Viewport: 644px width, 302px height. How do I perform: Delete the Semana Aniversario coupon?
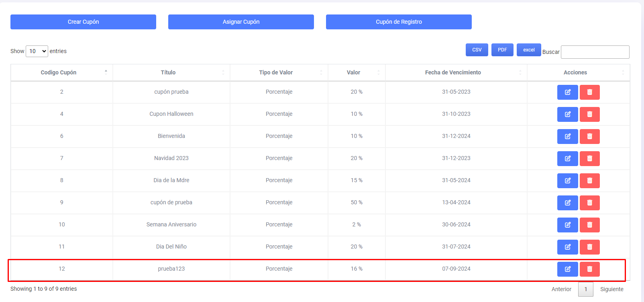coord(589,225)
